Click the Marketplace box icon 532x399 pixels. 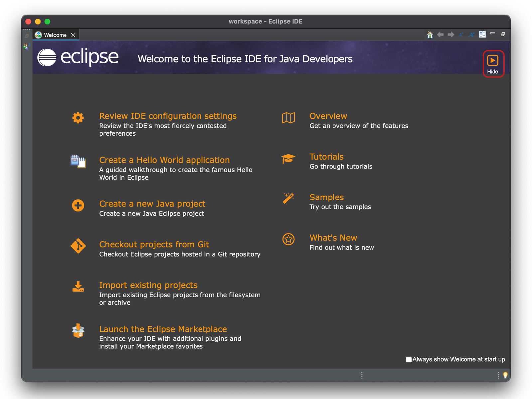[x=78, y=331]
